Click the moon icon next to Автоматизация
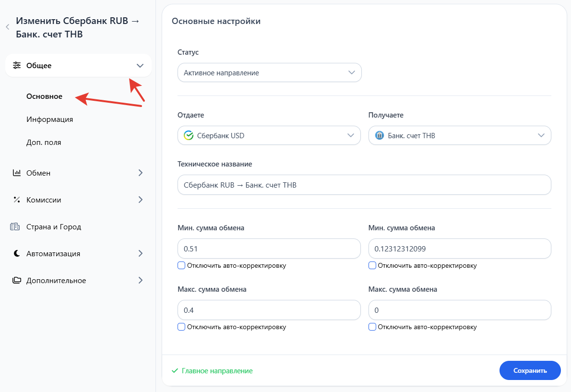Viewport: 571px width, 392px height. [x=17, y=253]
